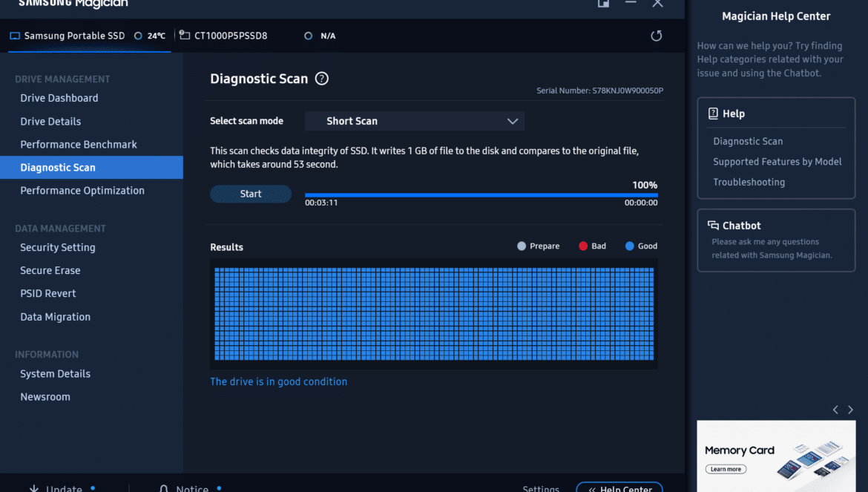
Task: Click the Good legend blue swatch
Action: [x=629, y=246]
